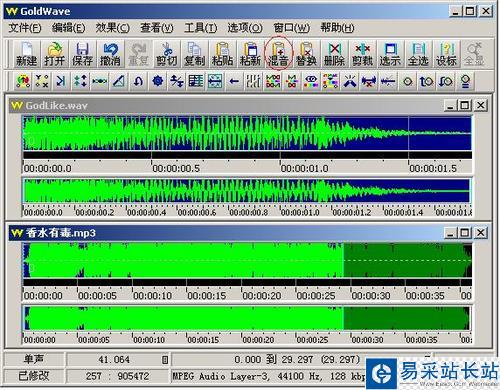Open the colorful Doppler effect icon
500x390 pixels.
[x=23, y=81]
